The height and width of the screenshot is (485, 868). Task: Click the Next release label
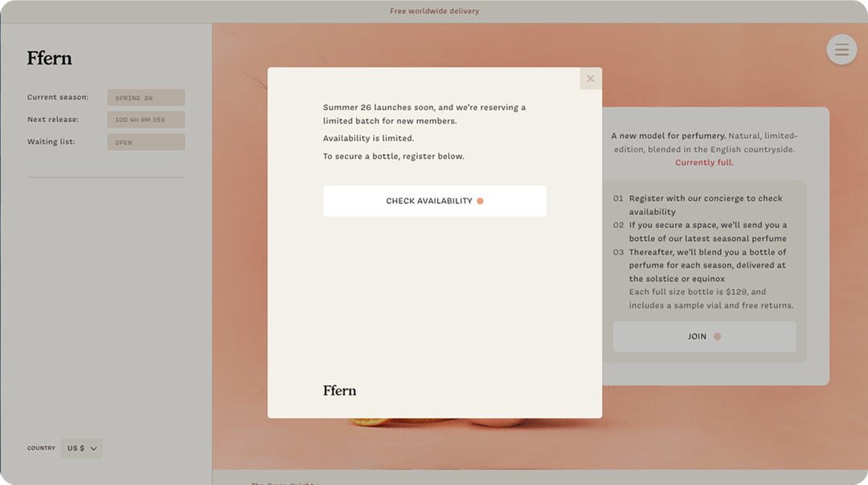click(52, 120)
